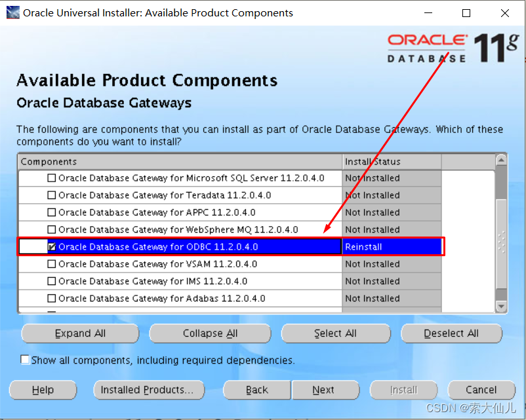Select Not Installed status for Adabas

[392, 298]
